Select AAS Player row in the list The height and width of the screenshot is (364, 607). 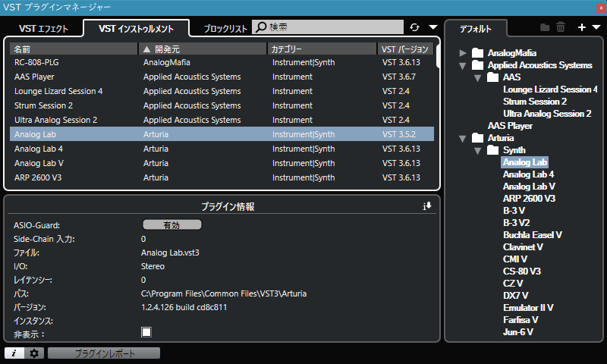coord(222,77)
